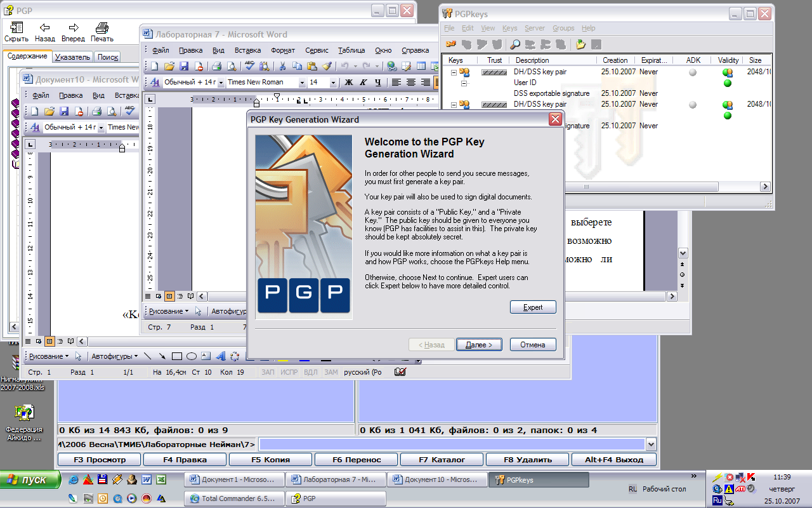The height and width of the screenshot is (508, 812).
Task: Click the WordArt icon in Документ10 drawing toolbar
Action: [x=220, y=356]
